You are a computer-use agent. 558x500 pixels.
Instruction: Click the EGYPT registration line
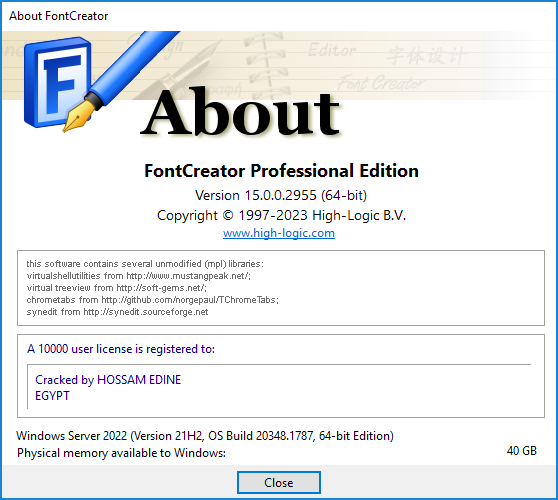(x=52, y=396)
